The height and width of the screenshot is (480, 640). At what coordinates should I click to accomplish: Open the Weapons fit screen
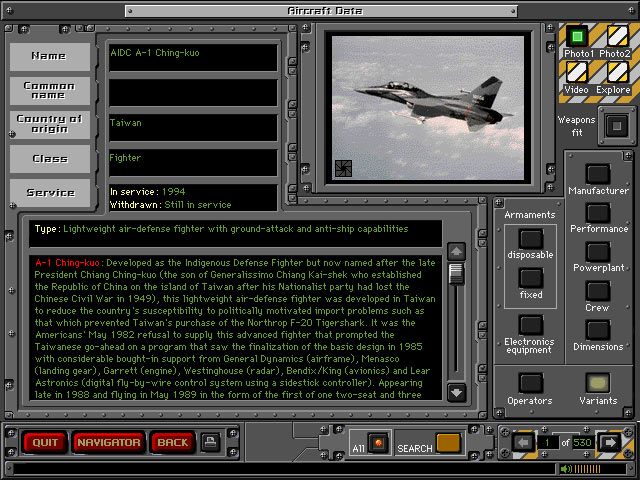616,126
